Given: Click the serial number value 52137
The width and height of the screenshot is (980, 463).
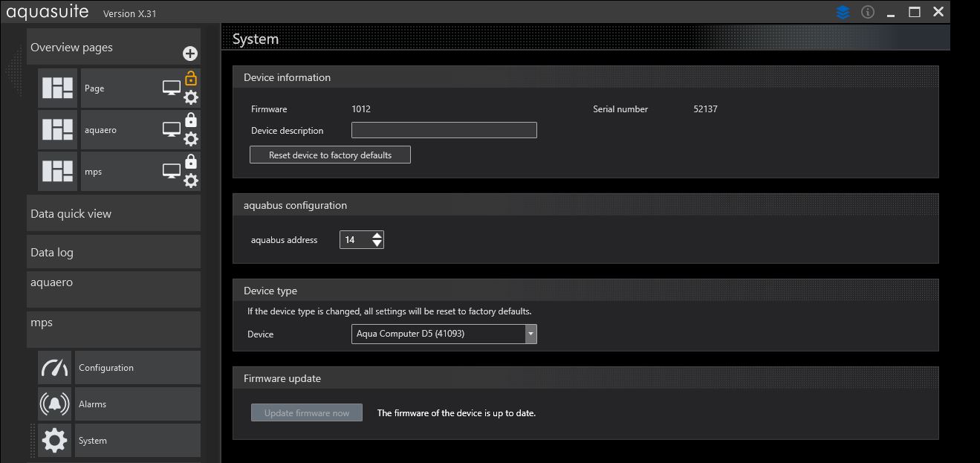Looking at the screenshot, I should [705, 109].
